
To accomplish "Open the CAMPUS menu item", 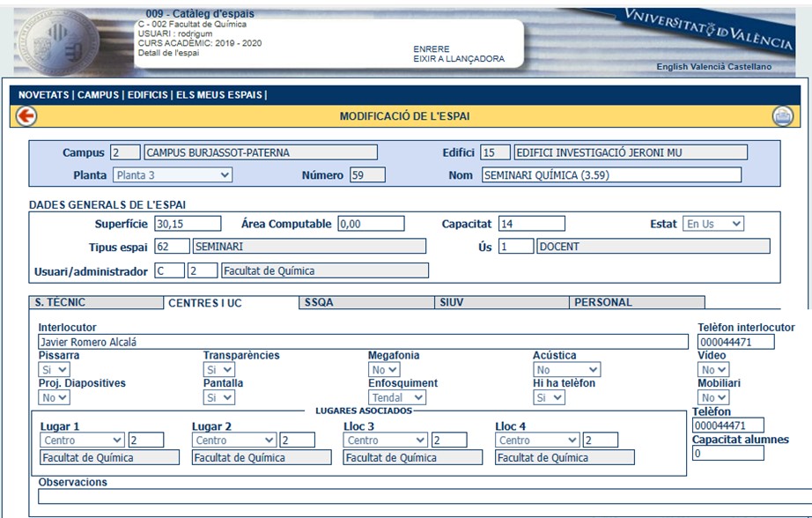I will point(99,95).
